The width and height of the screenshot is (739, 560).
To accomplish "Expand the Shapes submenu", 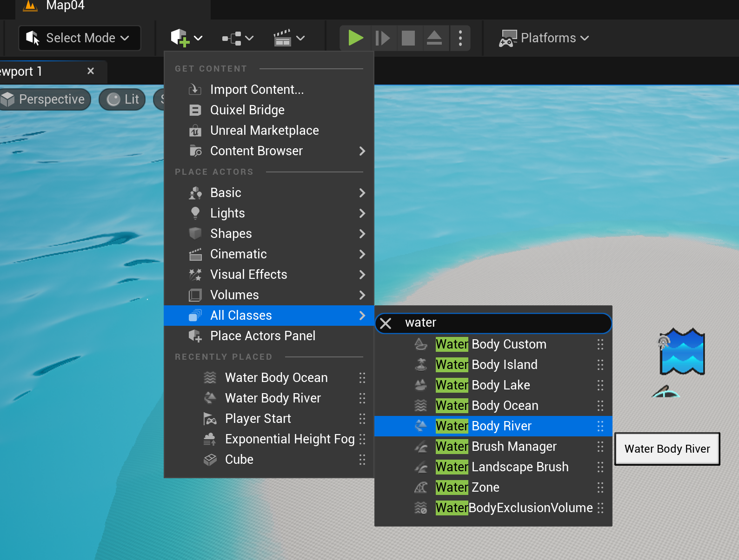I will [x=269, y=233].
